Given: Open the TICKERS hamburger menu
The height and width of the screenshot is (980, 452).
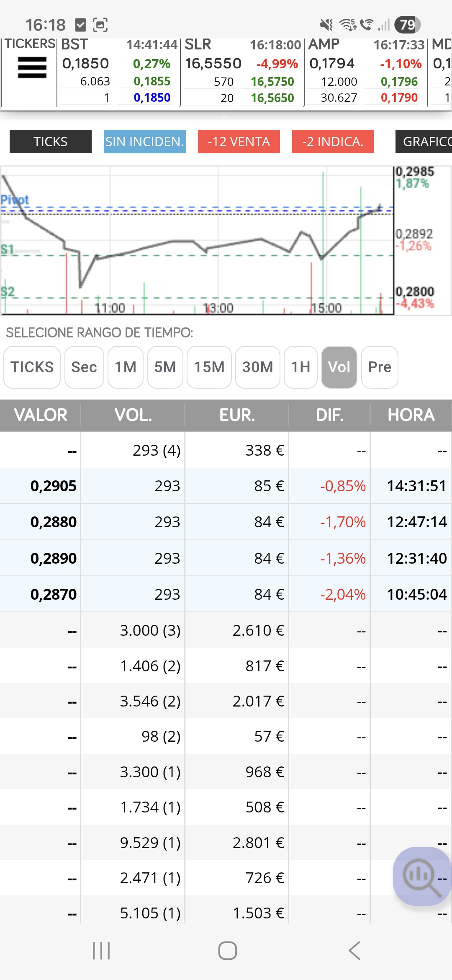Looking at the screenshot, I should pyautogui.click(x=32, y=68).
